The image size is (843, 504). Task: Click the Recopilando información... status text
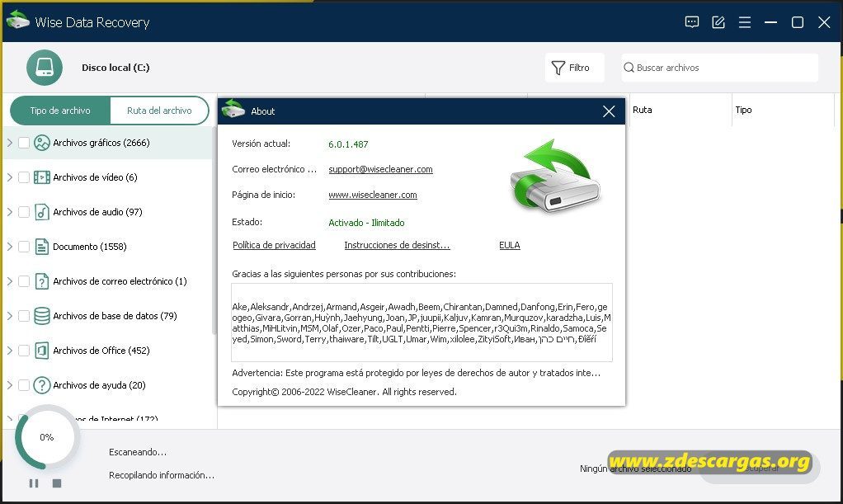(162, 475)
